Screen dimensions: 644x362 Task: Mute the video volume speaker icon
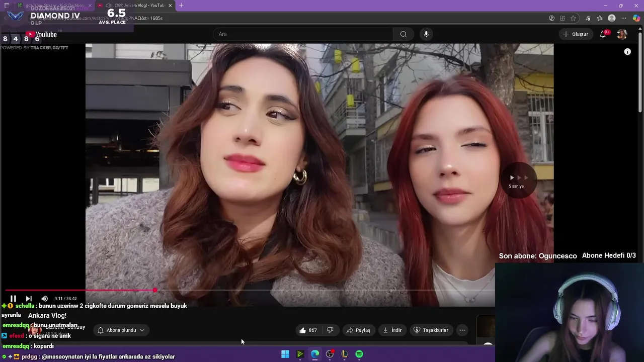point(44,299)
